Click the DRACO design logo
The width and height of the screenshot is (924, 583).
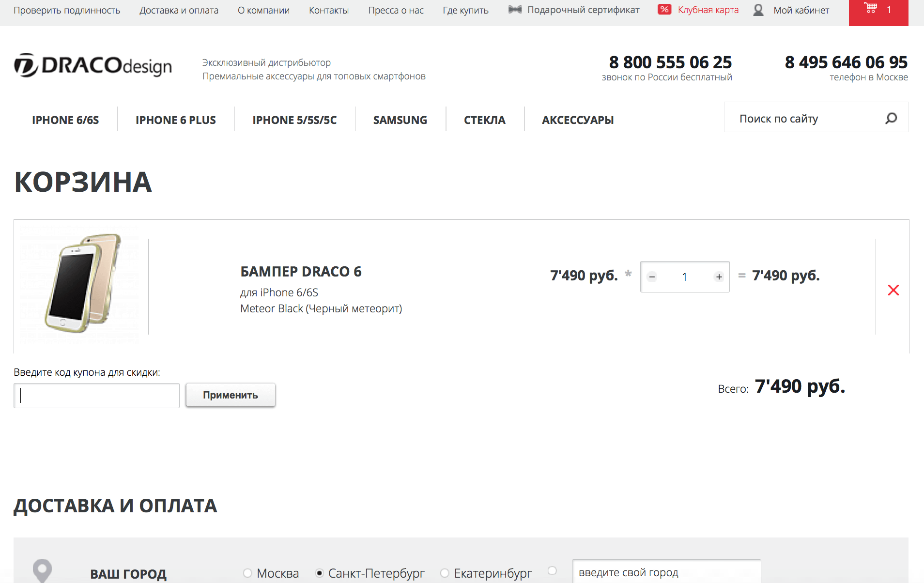(x=93, y=65)
